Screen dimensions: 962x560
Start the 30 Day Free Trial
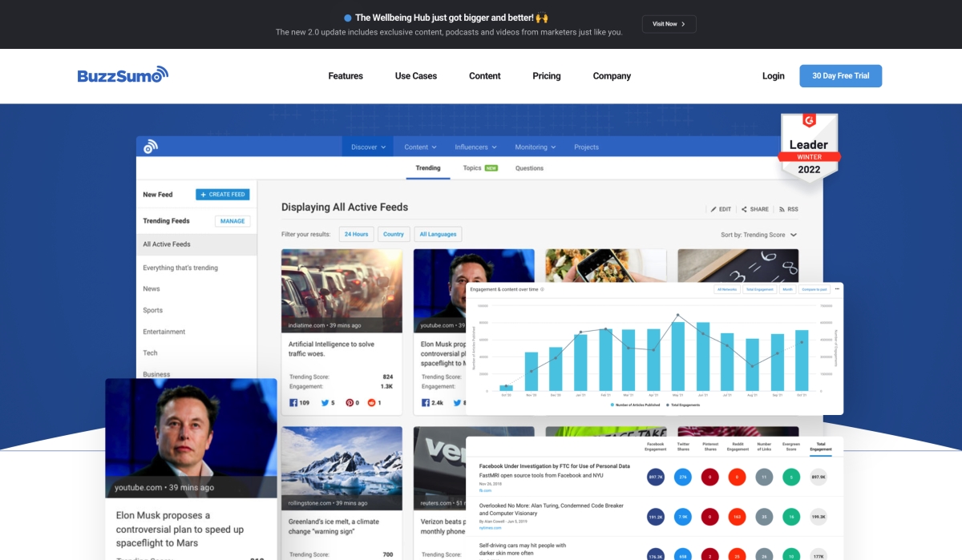840,76
